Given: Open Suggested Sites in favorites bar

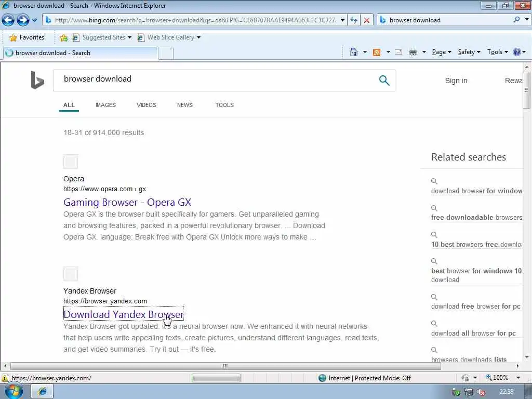Looking at the screenshot, I should [x=102, y=37].
